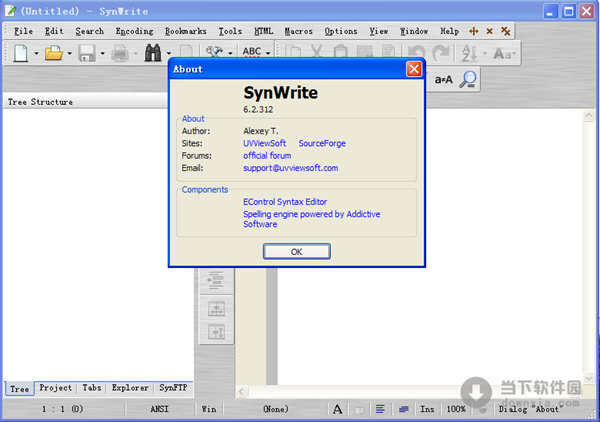Open the View menu

tap(378, 31)
